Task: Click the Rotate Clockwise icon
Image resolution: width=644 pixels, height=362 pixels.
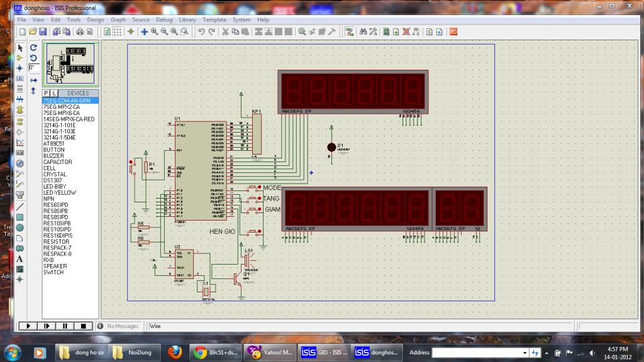Action: [33, 48]
